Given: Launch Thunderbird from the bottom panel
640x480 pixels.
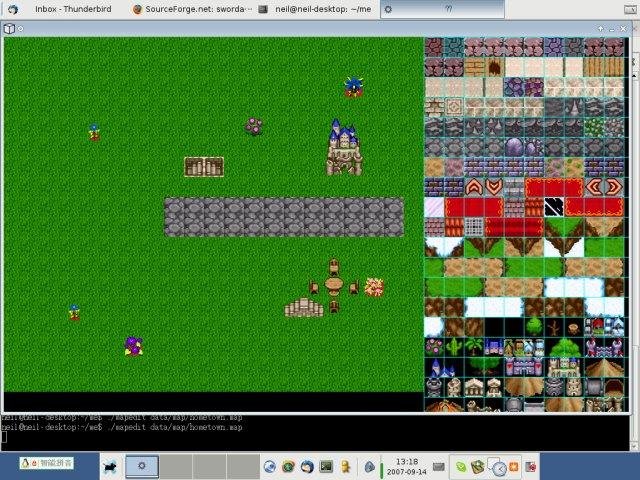Looking at the screenshot, I should coord(307,466).
